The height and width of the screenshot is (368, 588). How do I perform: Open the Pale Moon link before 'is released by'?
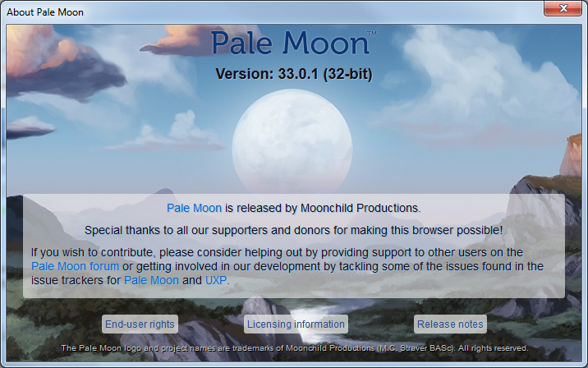(194, 208)
